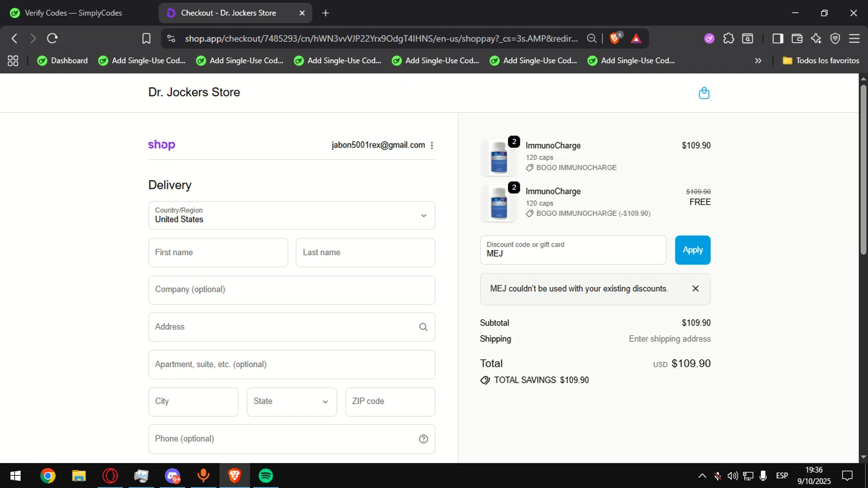The image size is (868, 488).
Task: Go back to the previous page
Action: click(x=14, y=38)
